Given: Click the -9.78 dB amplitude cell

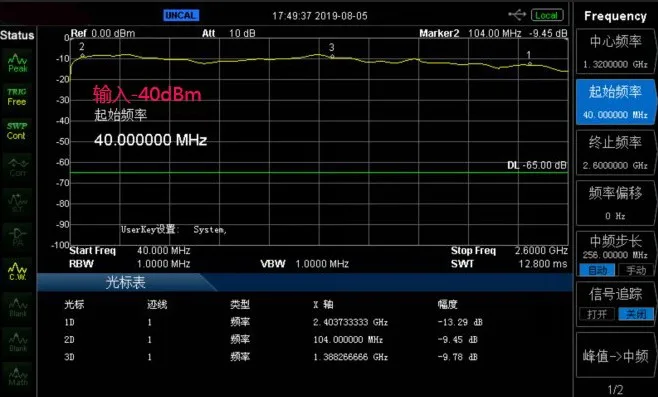Looking at the screenshot, I should 457,357.
